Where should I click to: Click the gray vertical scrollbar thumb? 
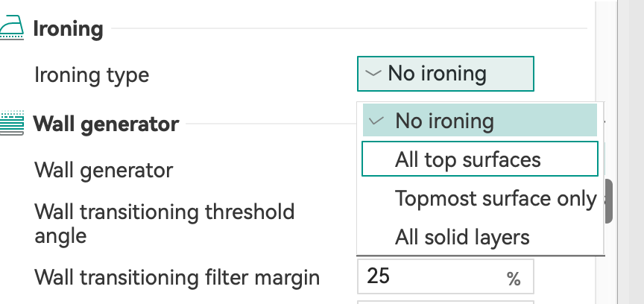pos(609,201)
